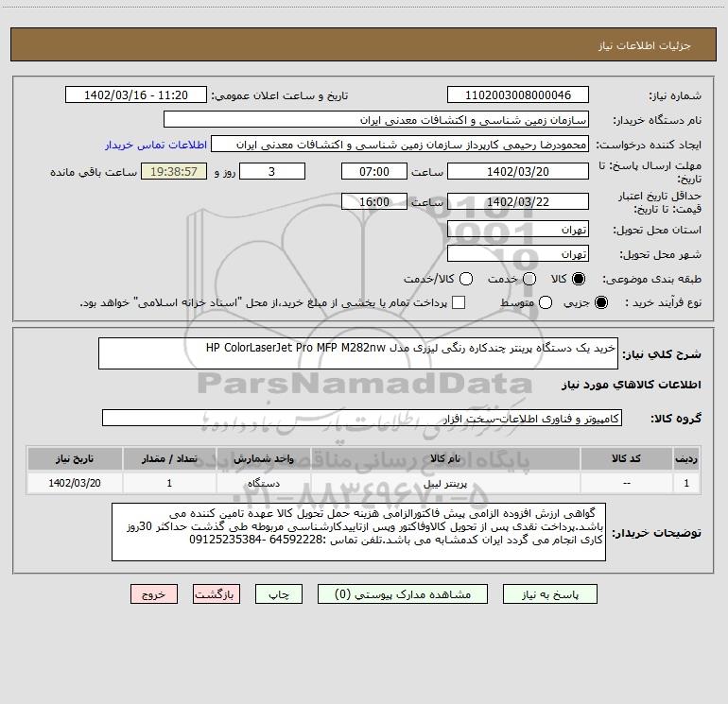Click the days remaining field showing 3
Screen dimensions: 728x704
click(272, 171)
